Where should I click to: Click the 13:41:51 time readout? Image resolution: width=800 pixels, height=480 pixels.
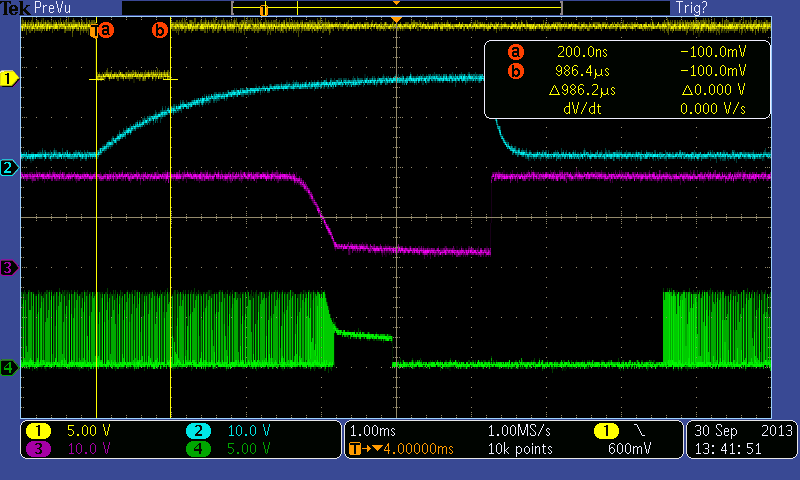[728, 449]
